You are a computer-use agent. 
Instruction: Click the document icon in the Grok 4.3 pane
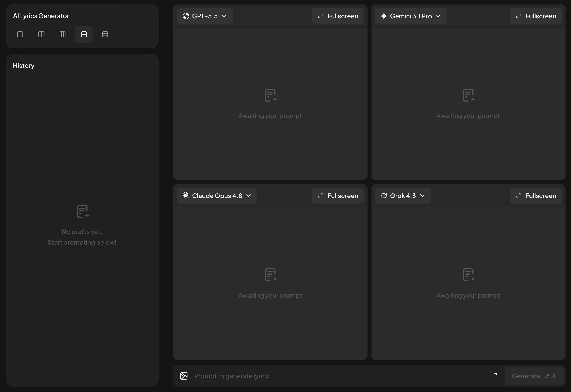point(469,275)
